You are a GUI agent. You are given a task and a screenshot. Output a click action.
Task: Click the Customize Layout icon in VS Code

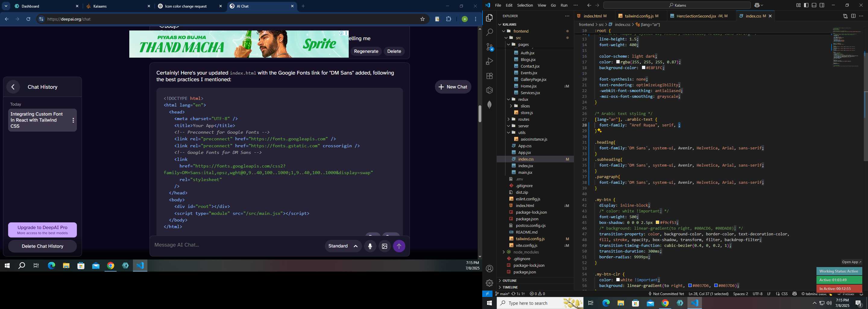[799, 5]
